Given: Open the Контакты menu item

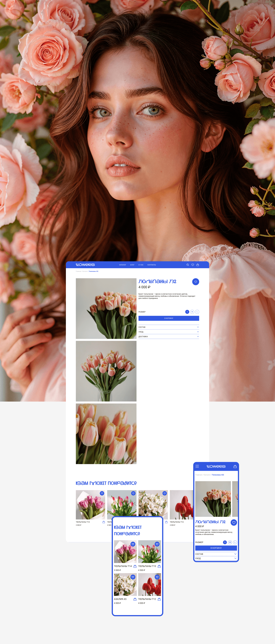Looking at the screenshot, I should (x=152, y=265).
